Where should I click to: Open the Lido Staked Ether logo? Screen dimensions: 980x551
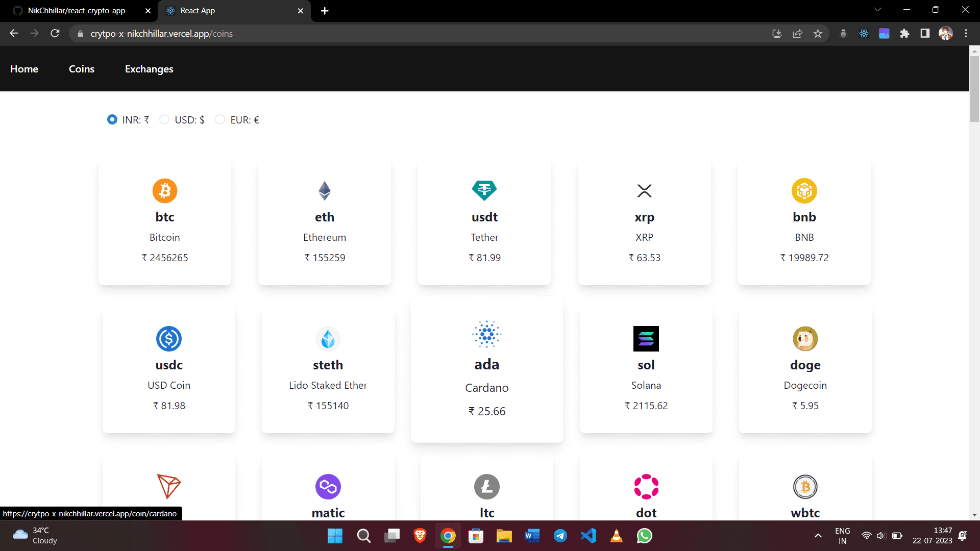[x=328, y=339]
